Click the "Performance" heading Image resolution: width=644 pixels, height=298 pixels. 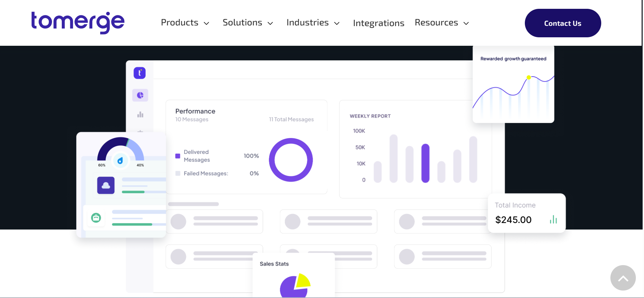tap(195, 111)
